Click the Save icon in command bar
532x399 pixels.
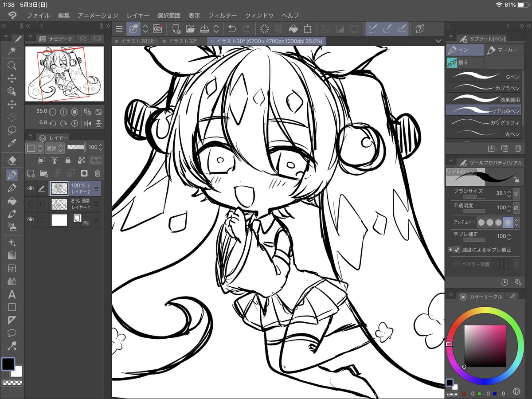[204, 29]
